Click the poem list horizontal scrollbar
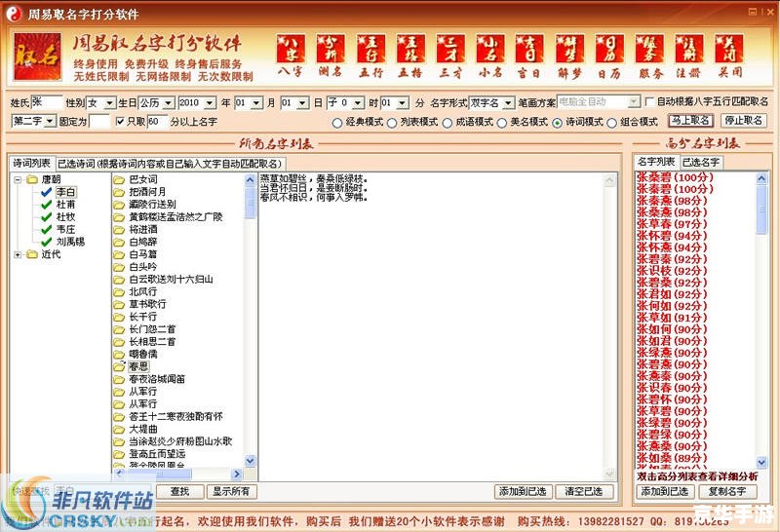 click(178, 474)
